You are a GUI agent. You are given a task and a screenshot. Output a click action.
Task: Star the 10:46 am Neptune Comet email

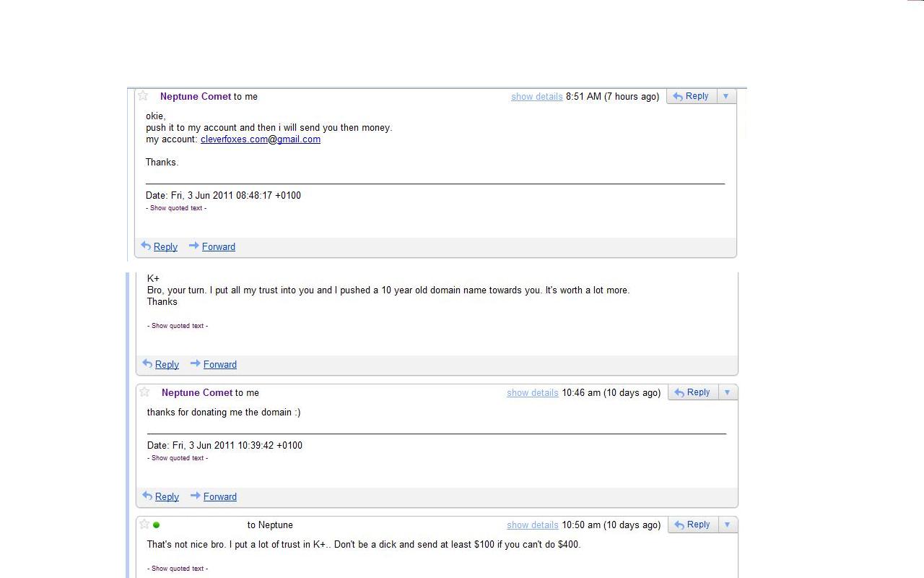coord(144,392)
